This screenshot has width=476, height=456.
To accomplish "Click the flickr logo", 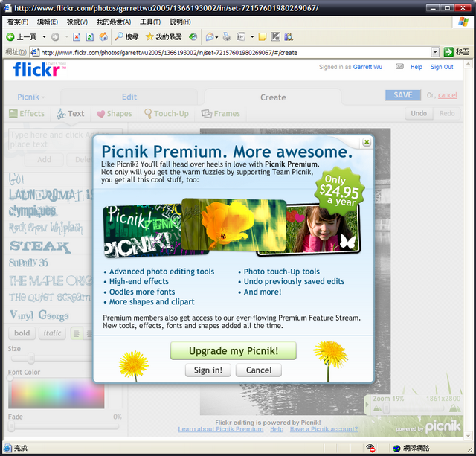I will tap(39, 69).
